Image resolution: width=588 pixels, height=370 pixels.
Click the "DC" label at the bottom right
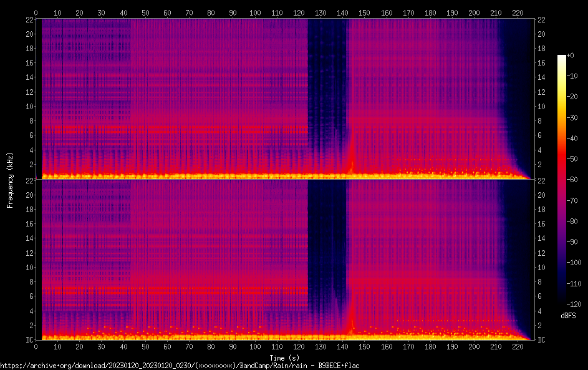pos(541,340)
